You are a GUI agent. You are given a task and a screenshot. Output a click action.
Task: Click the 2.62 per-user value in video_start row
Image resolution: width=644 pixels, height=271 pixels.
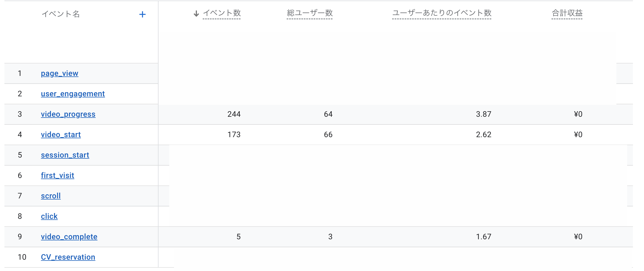tap(483, 135)
